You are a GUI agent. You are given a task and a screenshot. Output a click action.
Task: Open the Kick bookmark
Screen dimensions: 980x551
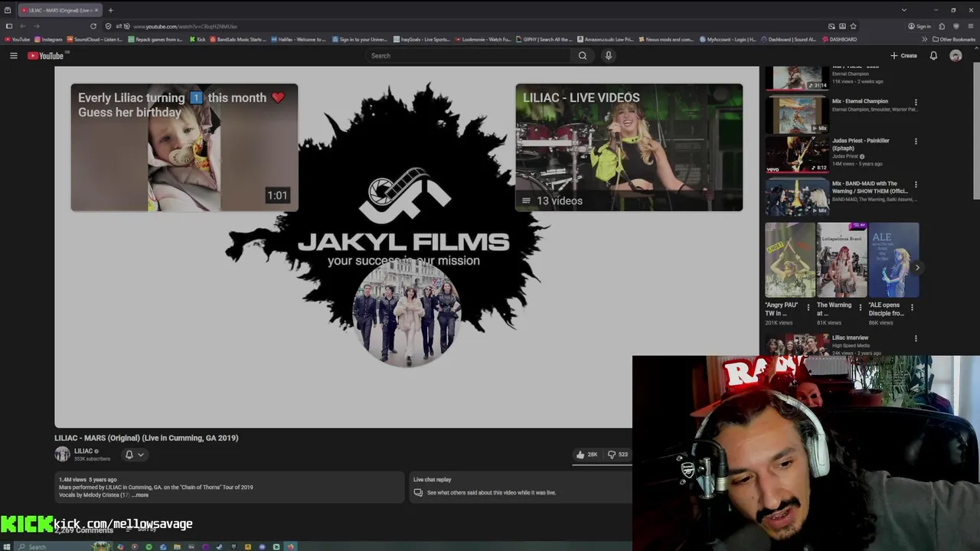click(198, 39)
